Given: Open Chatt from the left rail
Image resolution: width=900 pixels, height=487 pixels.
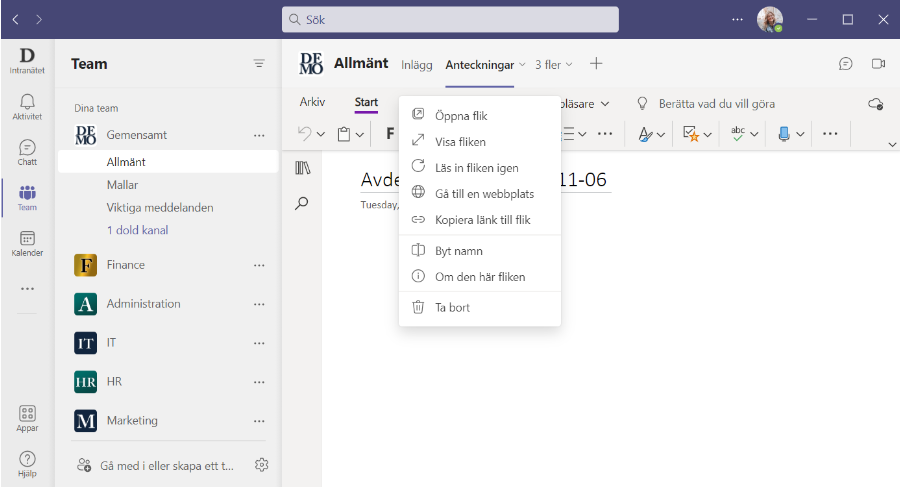Looking at the screenshot, I should coord(27,151).
